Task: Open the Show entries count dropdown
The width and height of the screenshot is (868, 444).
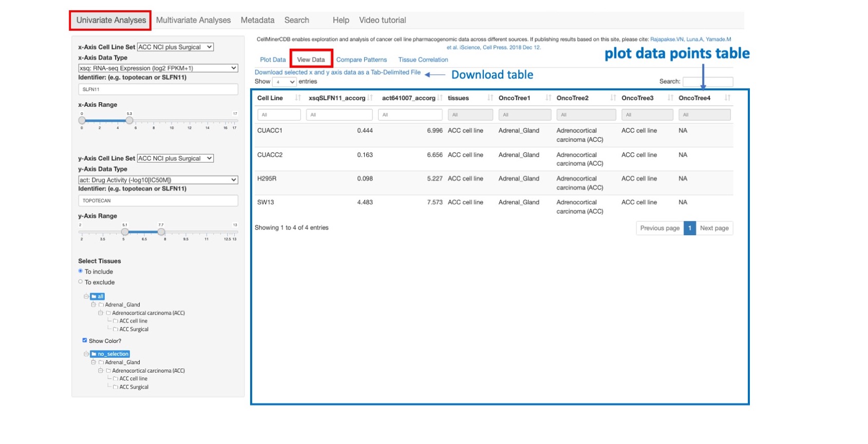Action: pyautogui.click(x=285, y=82)
